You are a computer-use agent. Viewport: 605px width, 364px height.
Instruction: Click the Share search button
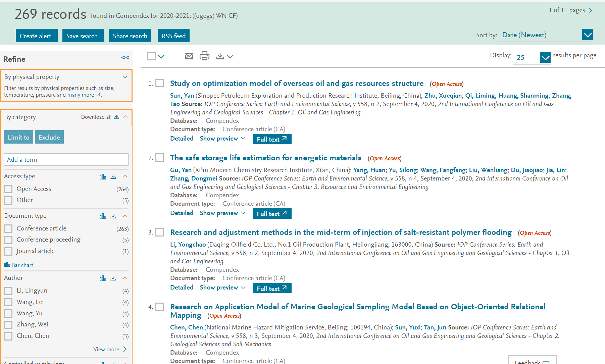(x=130, y=36)
